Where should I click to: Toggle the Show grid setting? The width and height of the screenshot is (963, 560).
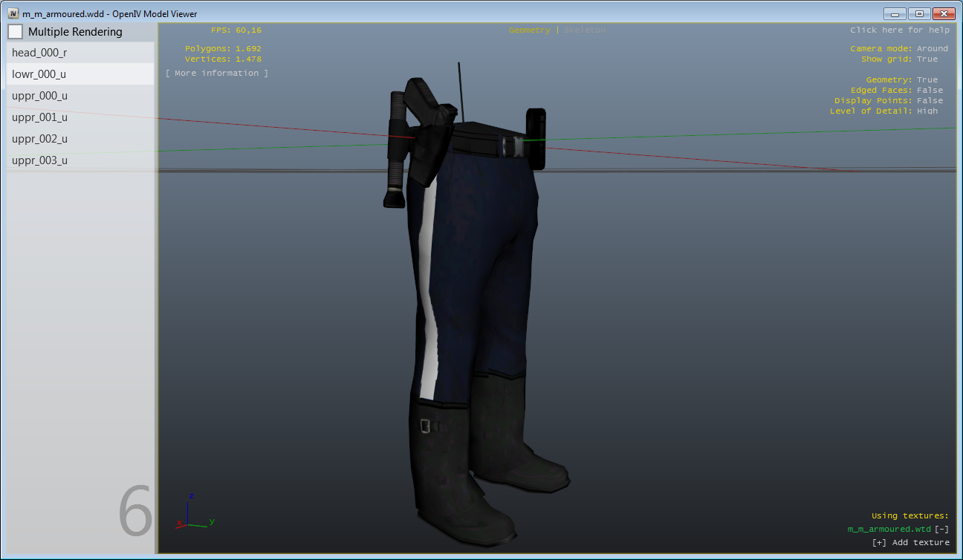click(x=927, y=59)
